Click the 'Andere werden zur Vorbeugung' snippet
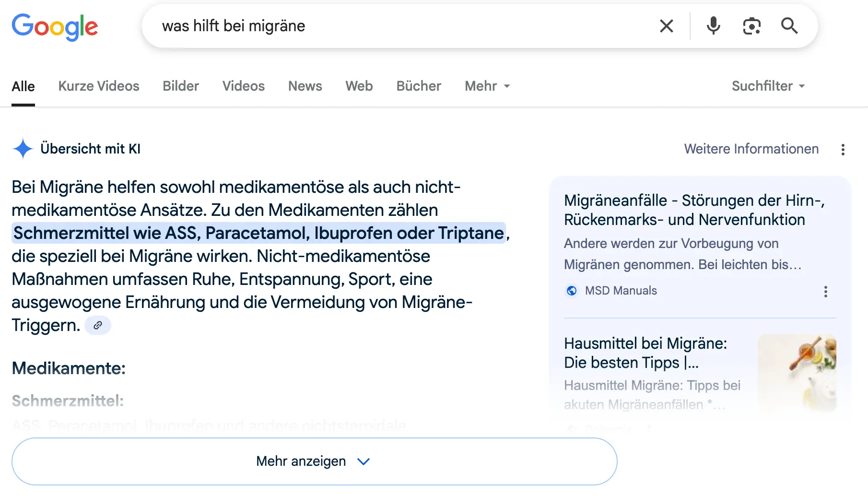The width and height of the screenshot is (868, 496). pyautogui.click(x=683, y=254)
